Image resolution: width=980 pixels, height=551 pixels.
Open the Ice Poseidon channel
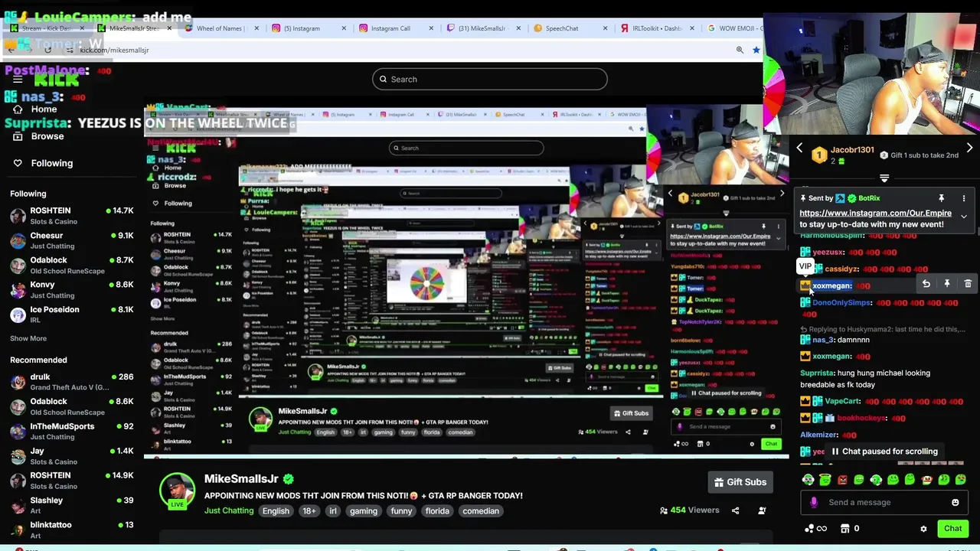point(72,314)
